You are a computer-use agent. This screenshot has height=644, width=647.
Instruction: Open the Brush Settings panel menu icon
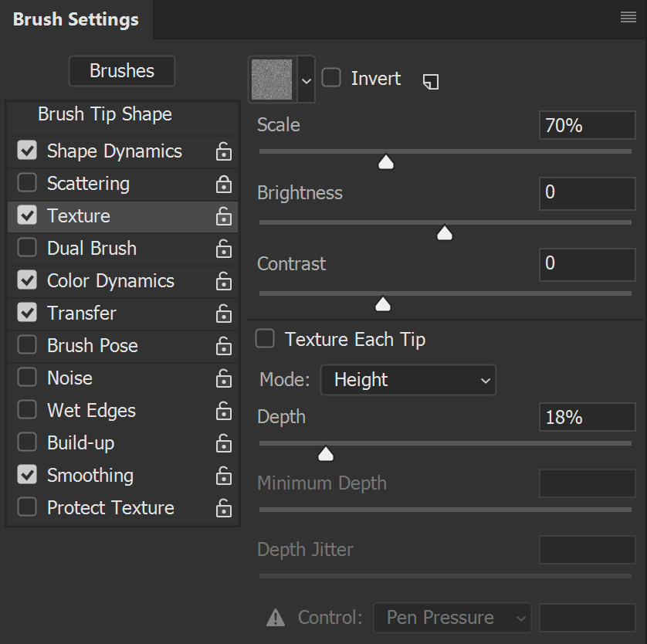tap(628, 18)
